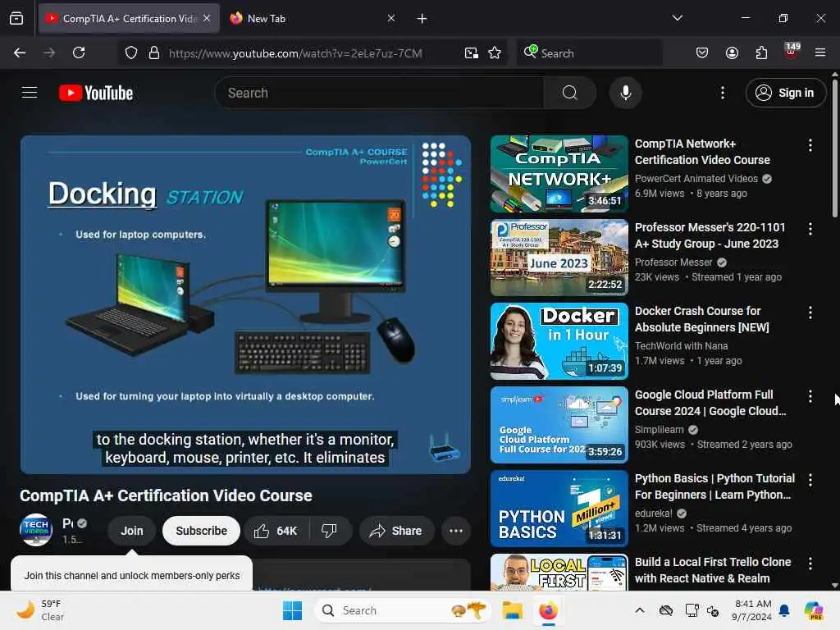This screenshot has height=630, width=840.
Task: Reload the current page
Action: [x=79, y=52]
